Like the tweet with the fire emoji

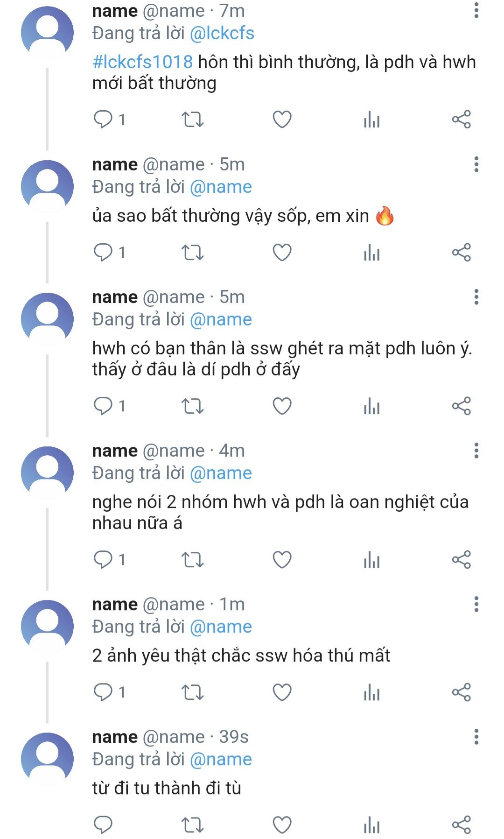[282, 253]
